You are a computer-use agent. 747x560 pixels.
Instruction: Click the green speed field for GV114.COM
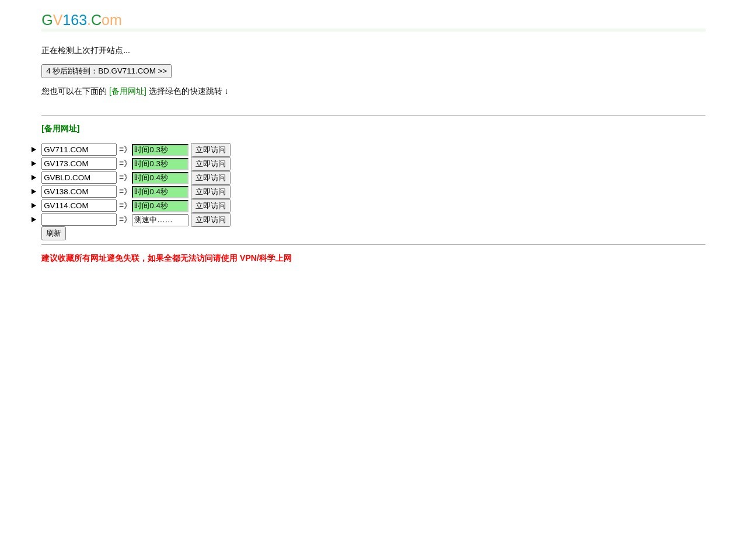pos(160,206)
